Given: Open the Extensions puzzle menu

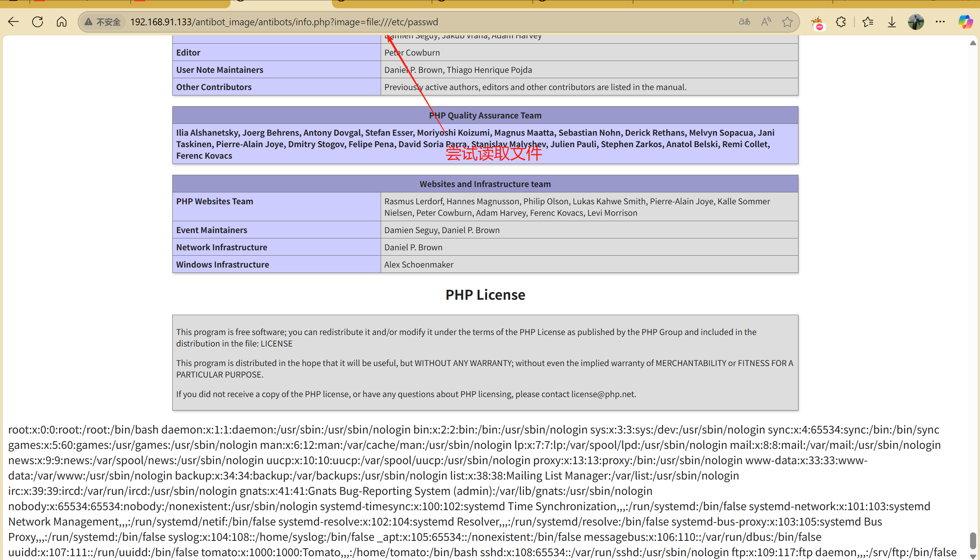Looking at the screenshot, I should tap(841, 22).
